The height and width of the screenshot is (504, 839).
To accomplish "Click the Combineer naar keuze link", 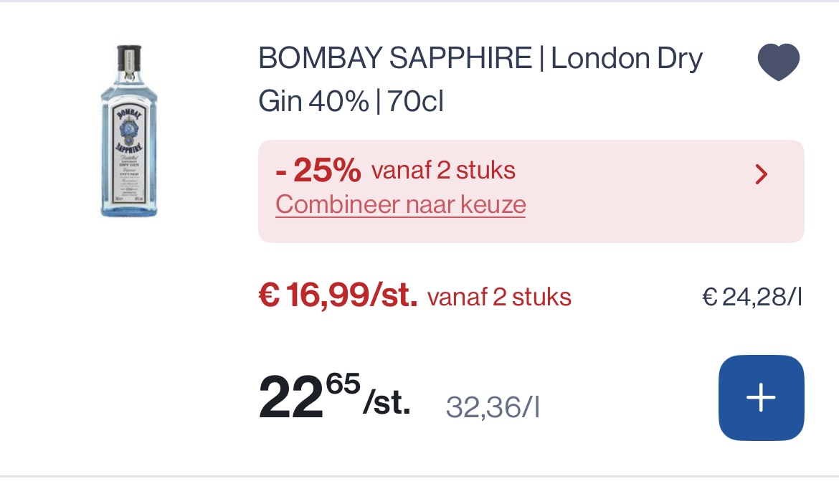I will coord(400,204).
